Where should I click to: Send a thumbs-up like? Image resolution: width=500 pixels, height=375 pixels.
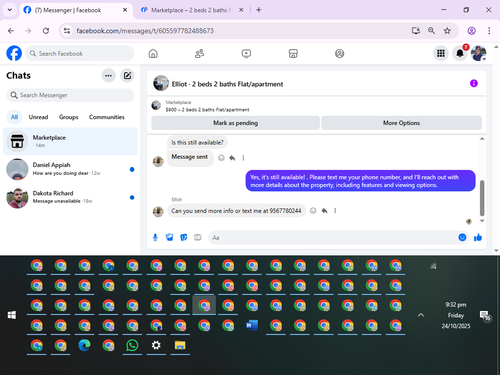coord(478,237)
